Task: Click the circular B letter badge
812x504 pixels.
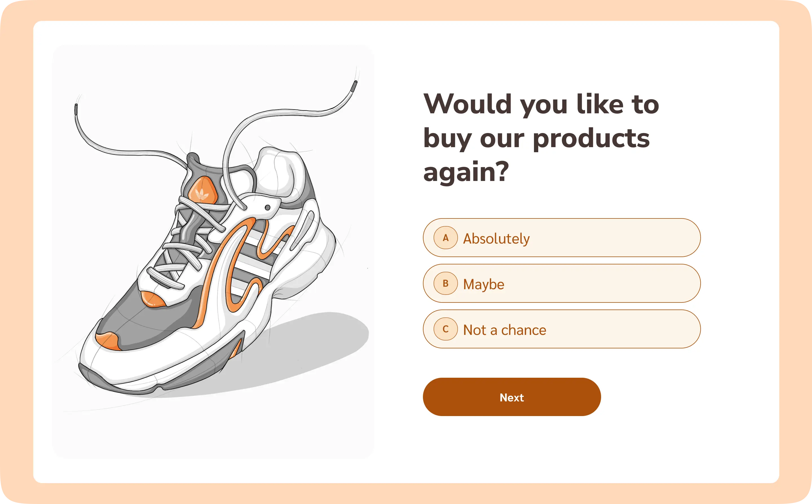Action: (x=445, y=283)
